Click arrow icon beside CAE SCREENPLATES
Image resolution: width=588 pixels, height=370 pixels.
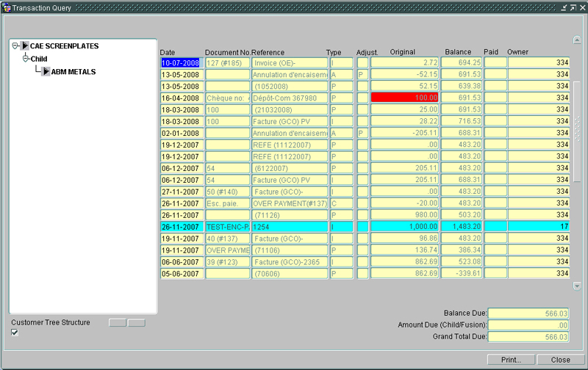pyautogui.click(x=25, y=46)
